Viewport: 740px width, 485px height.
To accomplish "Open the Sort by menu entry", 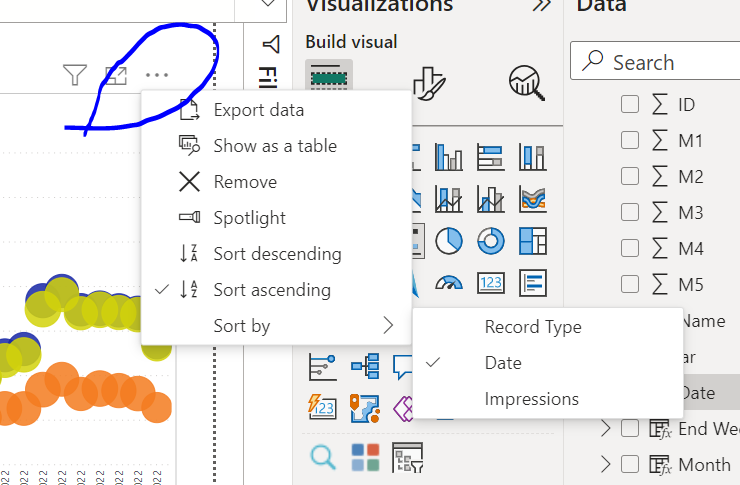I will point(276,326).
